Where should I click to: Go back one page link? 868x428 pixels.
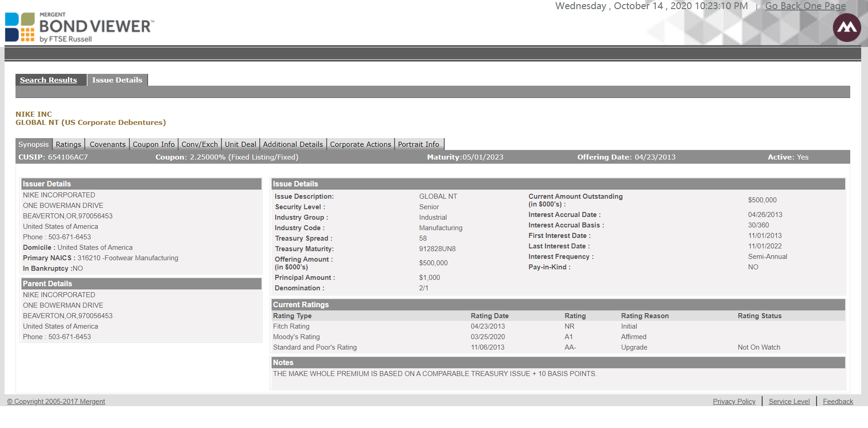805,6
